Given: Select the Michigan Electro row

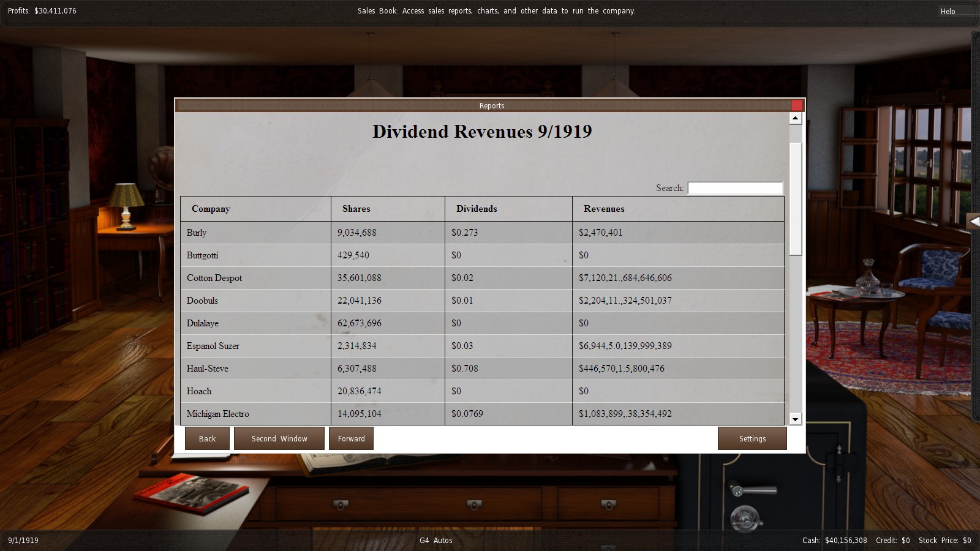Looking at the screenshot, I should 217,414.
